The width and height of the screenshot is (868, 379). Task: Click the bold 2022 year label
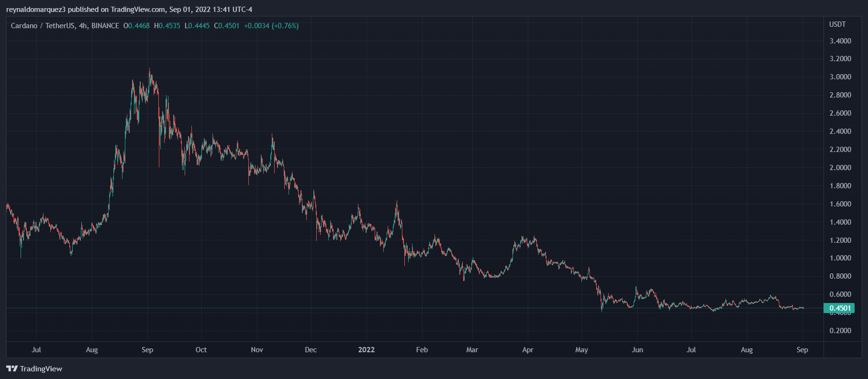[x=367, y=350]
